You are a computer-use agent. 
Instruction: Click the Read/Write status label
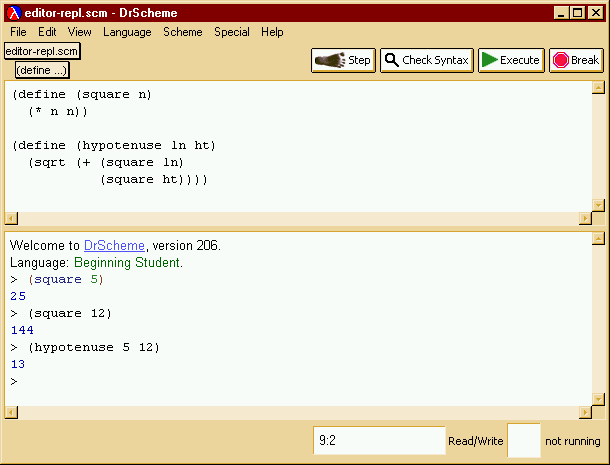(x=475, y=441)
